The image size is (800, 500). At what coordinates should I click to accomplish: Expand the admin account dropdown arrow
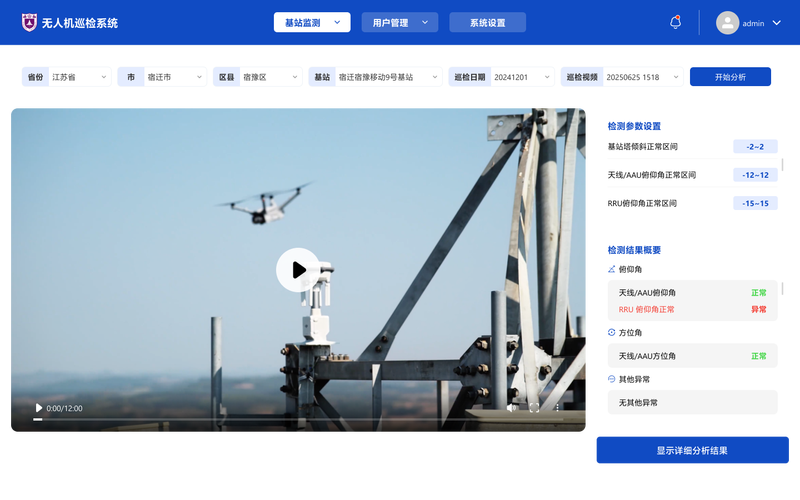click(777, 23)
